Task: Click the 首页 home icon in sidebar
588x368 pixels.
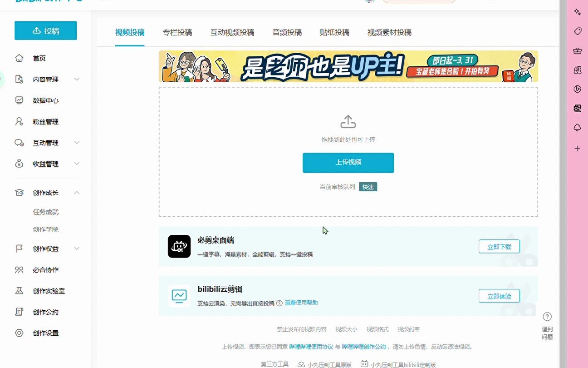Action: coord(19,58)
